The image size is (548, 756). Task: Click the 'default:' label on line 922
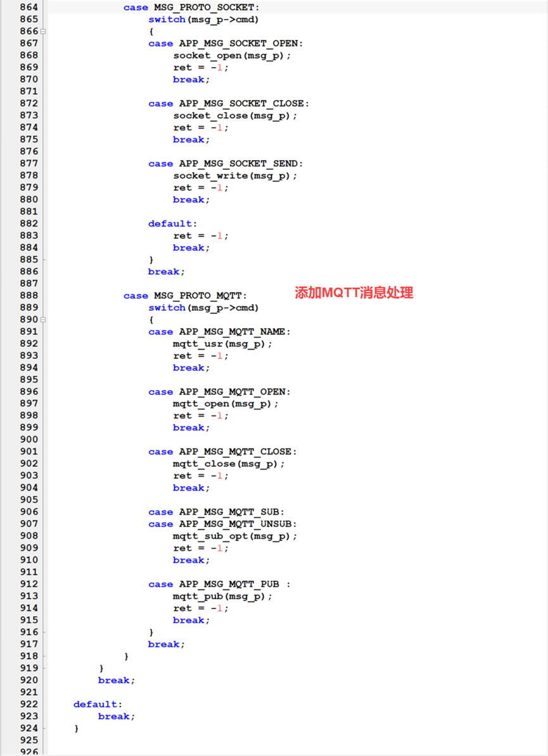point(98,705)
